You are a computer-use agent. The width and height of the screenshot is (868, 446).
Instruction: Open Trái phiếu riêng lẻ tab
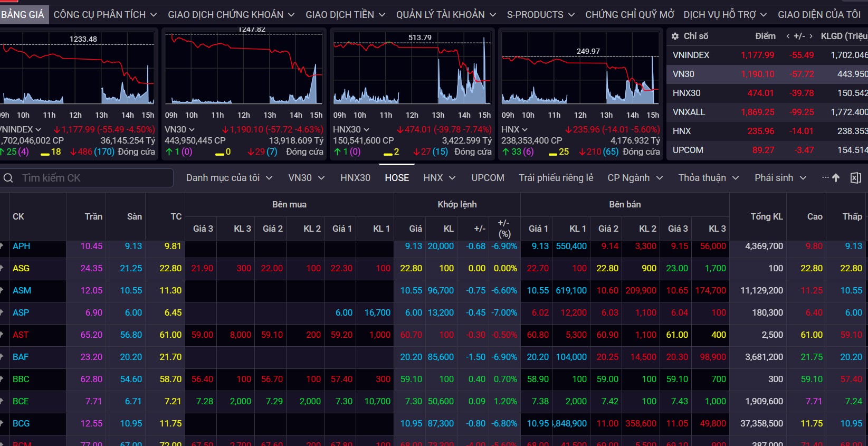coord(556,178)
